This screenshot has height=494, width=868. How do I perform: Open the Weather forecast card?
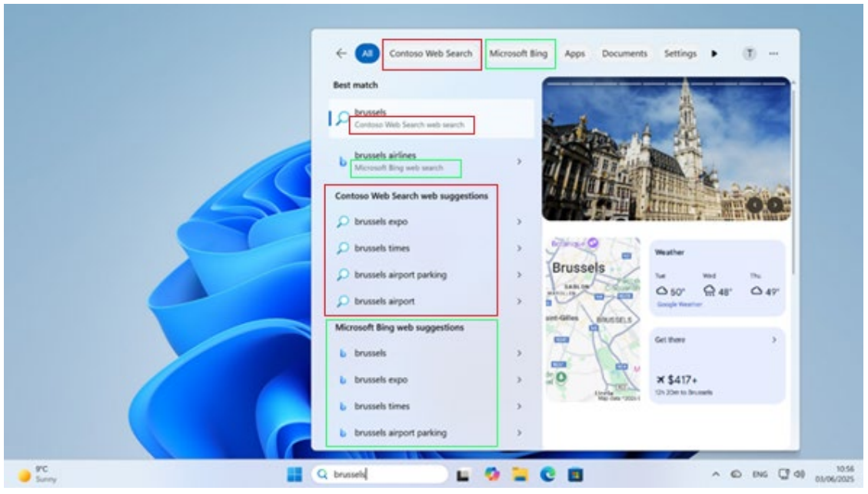click(x=717, y=278)
